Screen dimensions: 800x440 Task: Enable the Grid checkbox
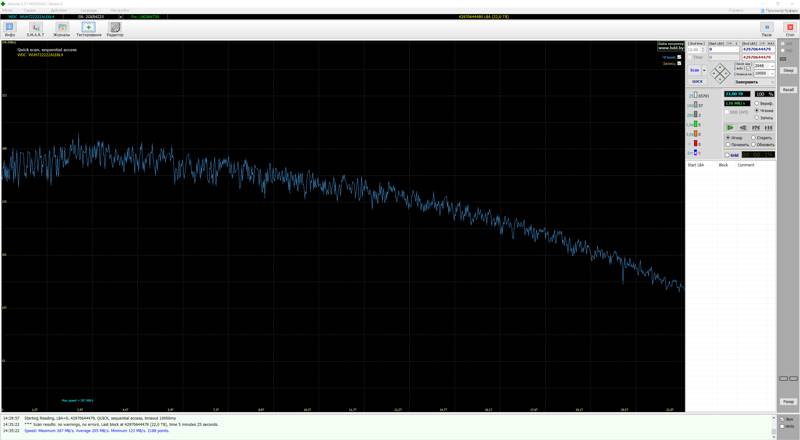tap(728, 155)
